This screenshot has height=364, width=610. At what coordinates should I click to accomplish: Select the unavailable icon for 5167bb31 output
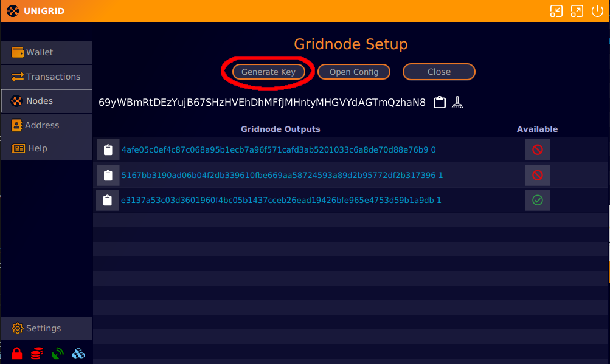tap(537, 176)
